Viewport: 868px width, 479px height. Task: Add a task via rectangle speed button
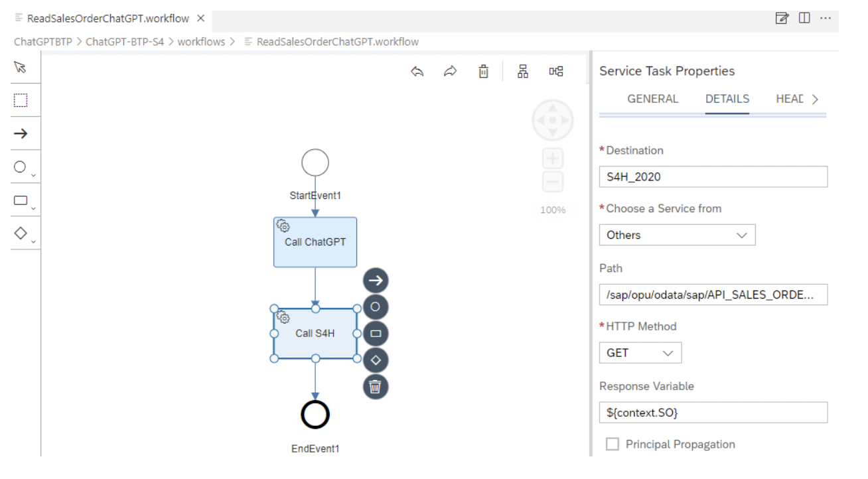(x=376, y=334)
